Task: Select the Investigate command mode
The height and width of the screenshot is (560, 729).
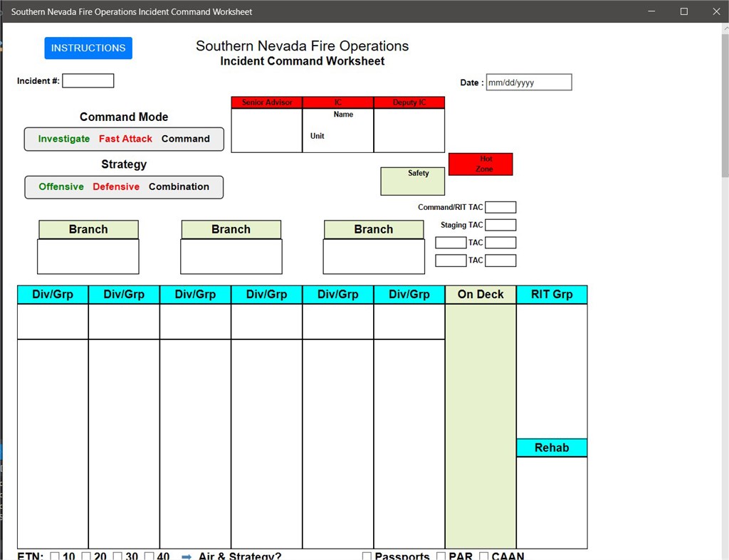Action: click(63, 139)
